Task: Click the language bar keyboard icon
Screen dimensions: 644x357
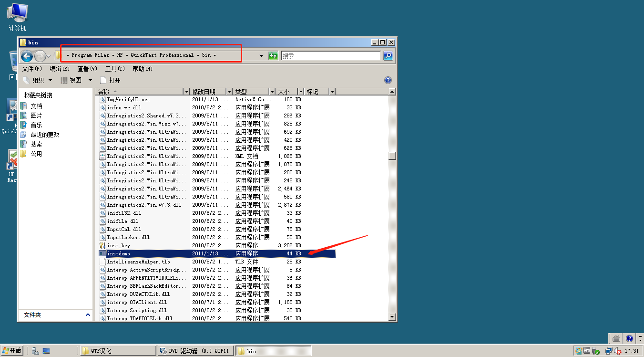Action: pyautogui.click(x=616, y=338)
